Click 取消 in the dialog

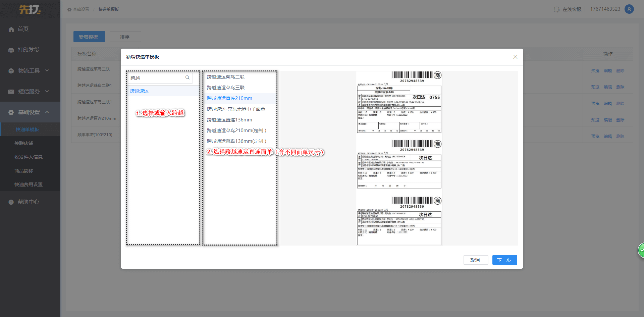coord(476,260)
